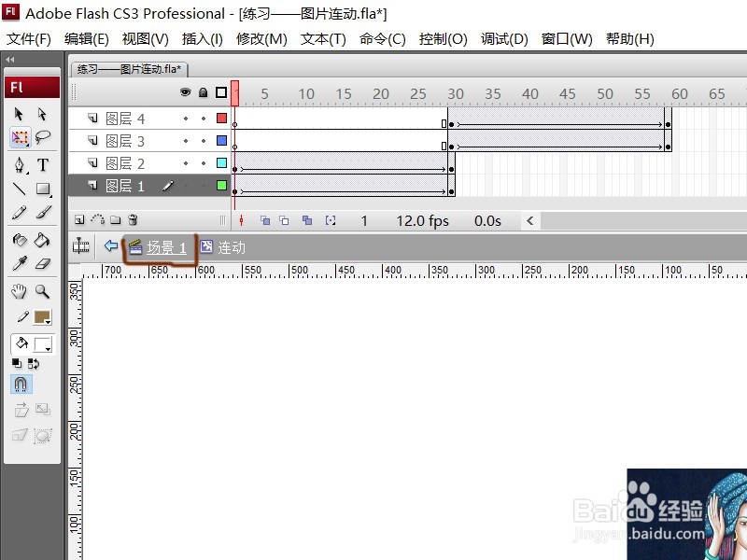Select the Eraser tool
747x560 pixels.
43,263
